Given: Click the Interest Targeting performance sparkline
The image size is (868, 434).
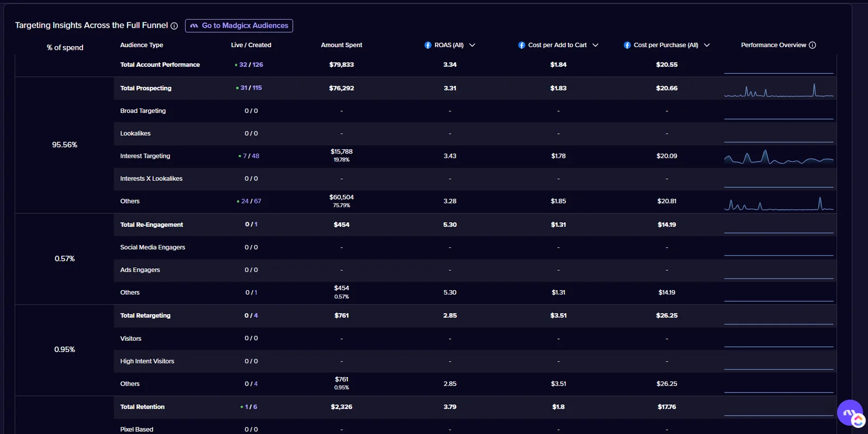Looking at the screenshot, I should point(778,157).
